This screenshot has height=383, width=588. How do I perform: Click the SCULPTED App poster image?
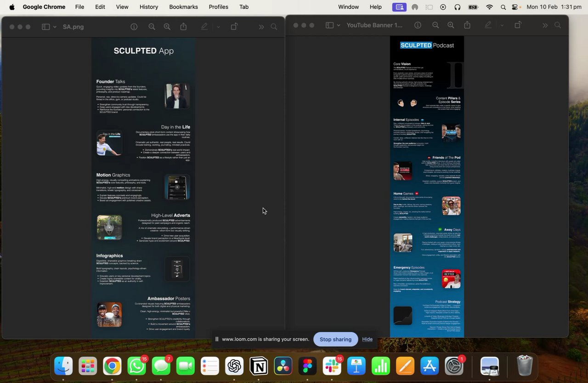143,188
